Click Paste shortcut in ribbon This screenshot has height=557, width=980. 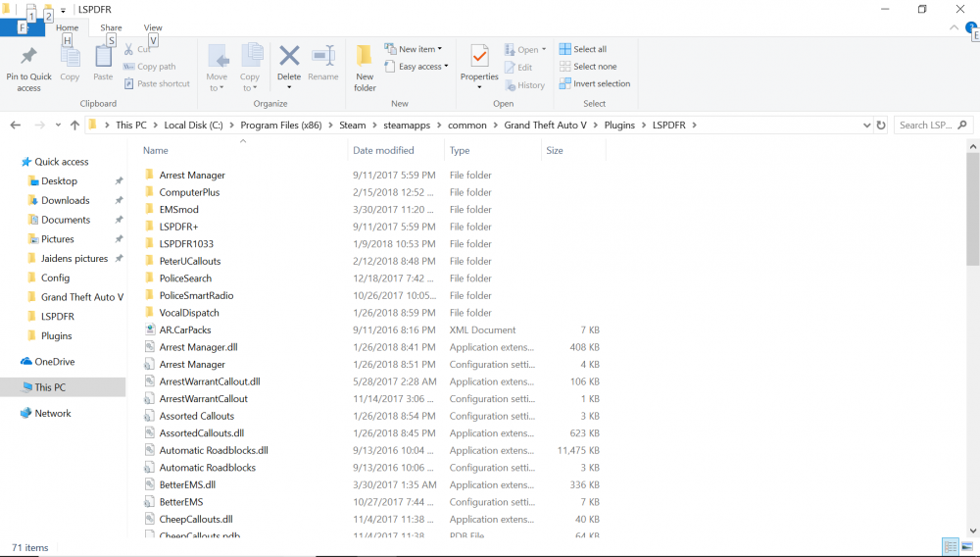(x=157, y=83)
